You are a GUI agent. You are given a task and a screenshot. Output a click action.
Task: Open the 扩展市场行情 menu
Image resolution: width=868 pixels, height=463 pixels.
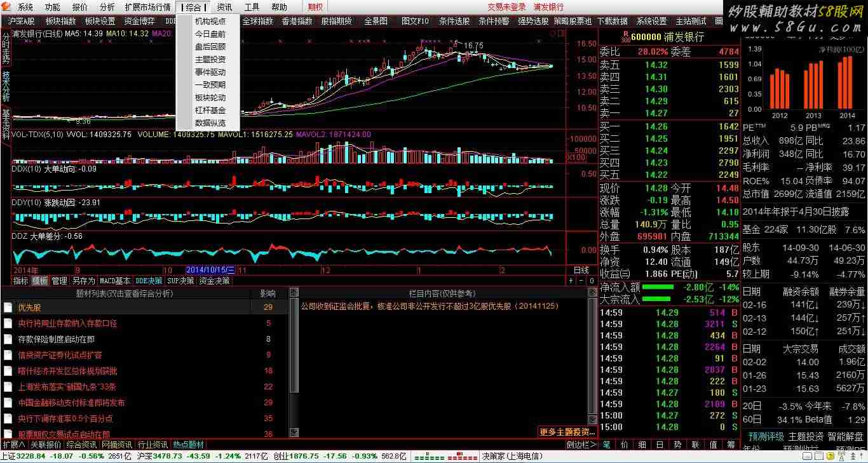click(148, 7)
